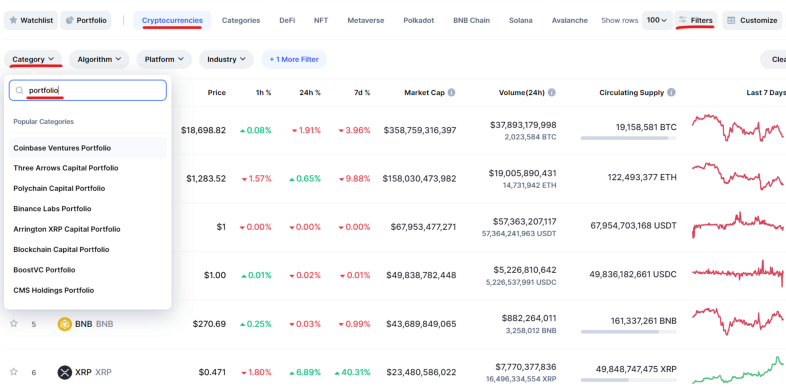This screenshot has height=390, width=786.
Task: Click the Market Cap info icon
Action: (451, 93)
